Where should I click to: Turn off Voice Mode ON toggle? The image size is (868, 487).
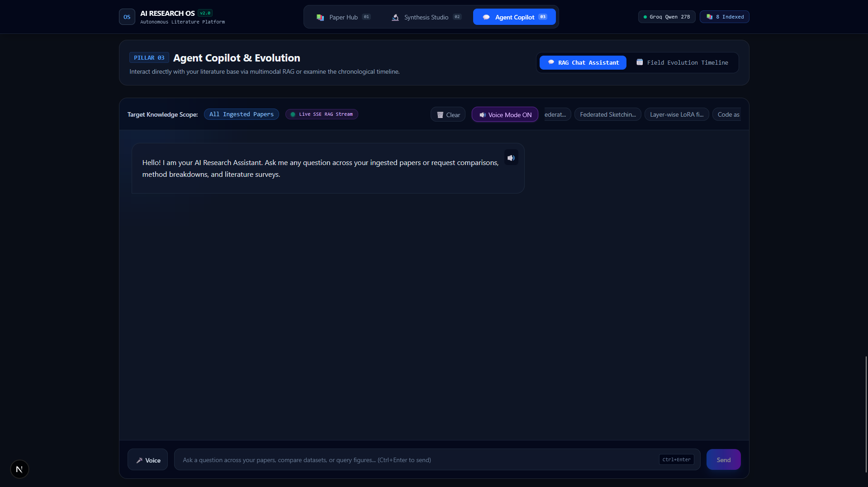coord(505,115)
